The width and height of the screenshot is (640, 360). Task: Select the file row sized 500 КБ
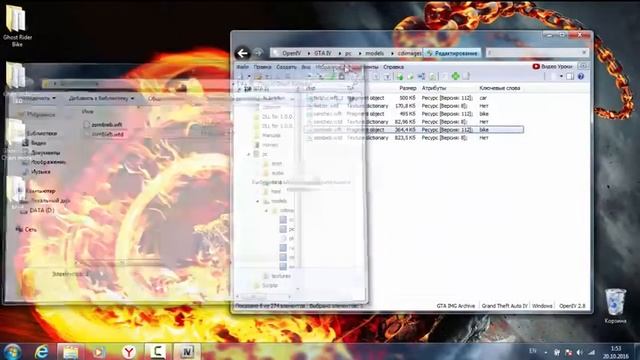(414, 98)
